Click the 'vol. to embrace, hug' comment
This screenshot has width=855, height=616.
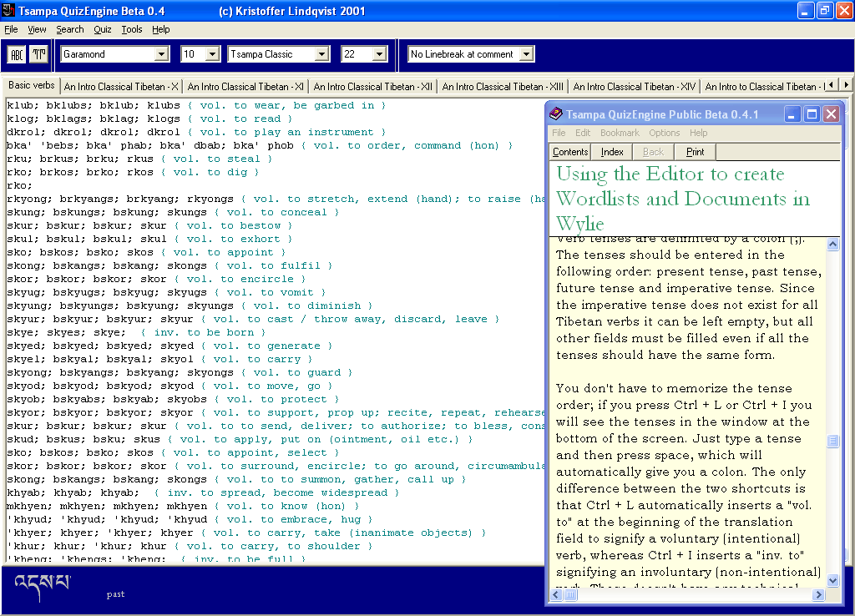pyautogui.click(x=293, y=519)
